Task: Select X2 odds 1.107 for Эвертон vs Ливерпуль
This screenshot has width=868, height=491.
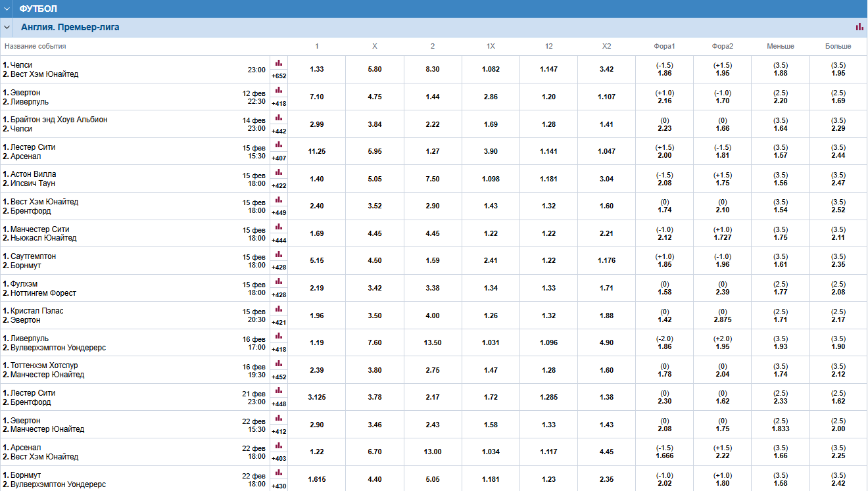Action: tap(606, 97)
